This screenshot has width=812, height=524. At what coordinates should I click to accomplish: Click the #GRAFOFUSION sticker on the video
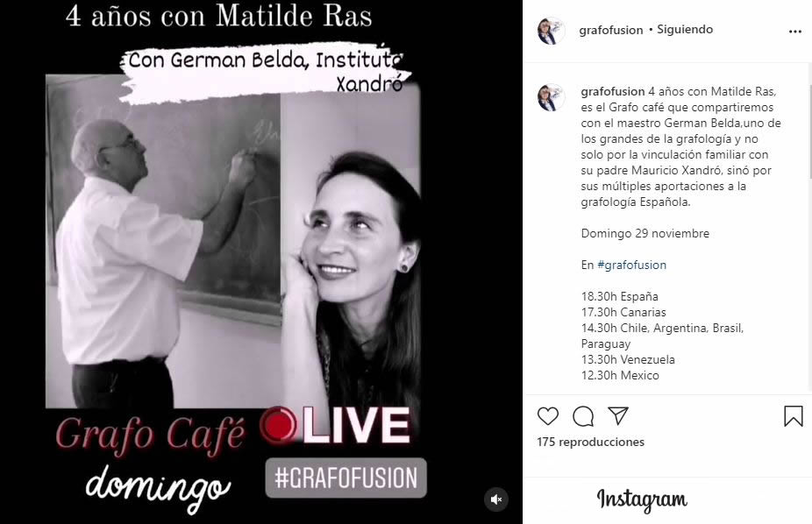[x=345, y=478]
